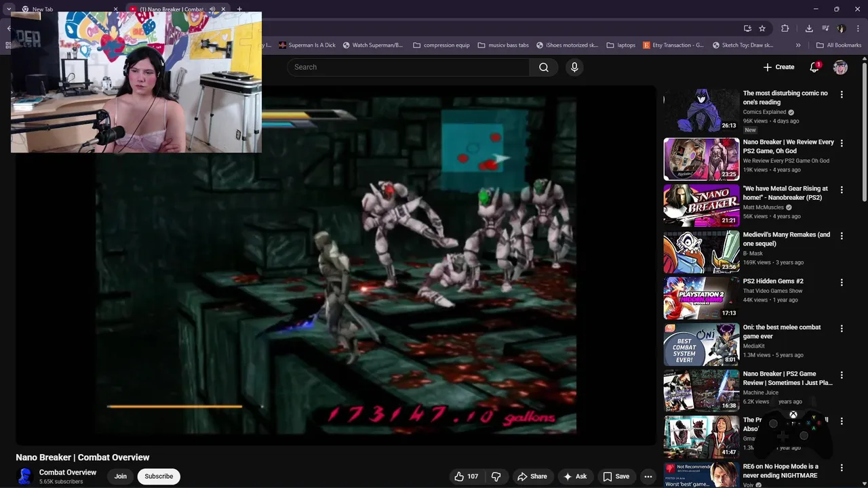Open the Etsy Transaction bookmark

pyautogui.click(x=673, y=45)
